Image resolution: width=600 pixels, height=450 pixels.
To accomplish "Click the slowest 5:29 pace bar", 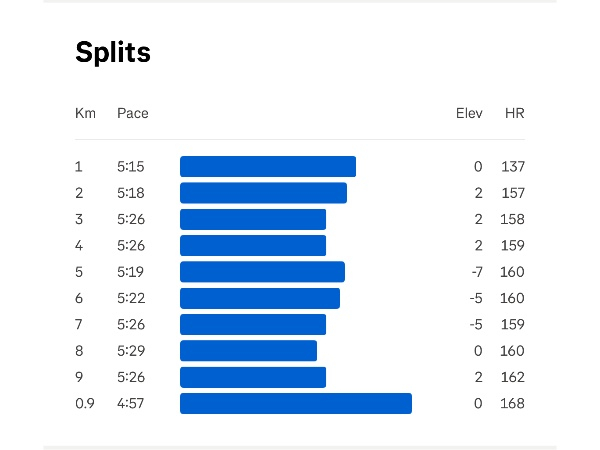I will click(x=248, y=351).
